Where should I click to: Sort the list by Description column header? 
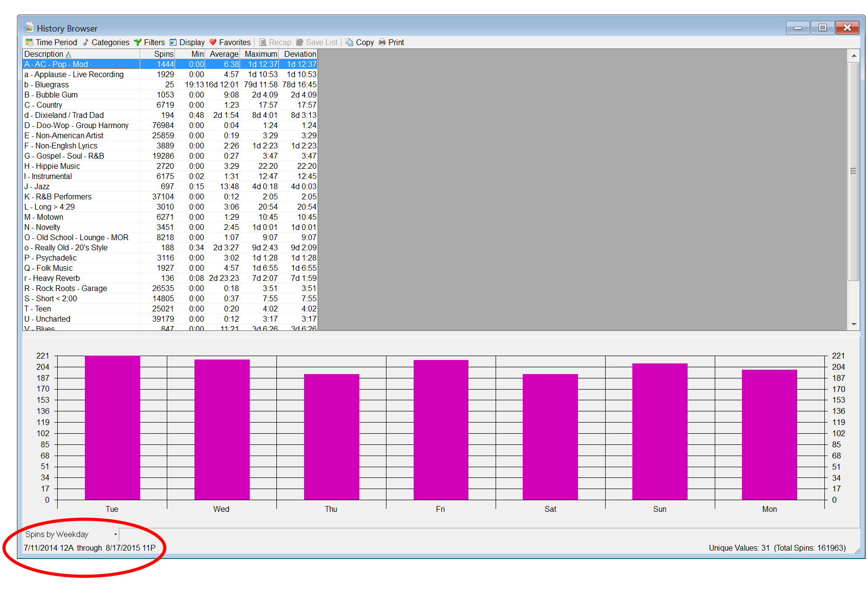[44, 54]
